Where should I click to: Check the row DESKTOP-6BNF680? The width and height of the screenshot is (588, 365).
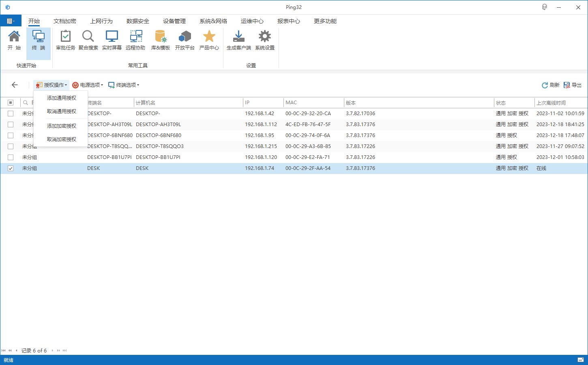11,135
